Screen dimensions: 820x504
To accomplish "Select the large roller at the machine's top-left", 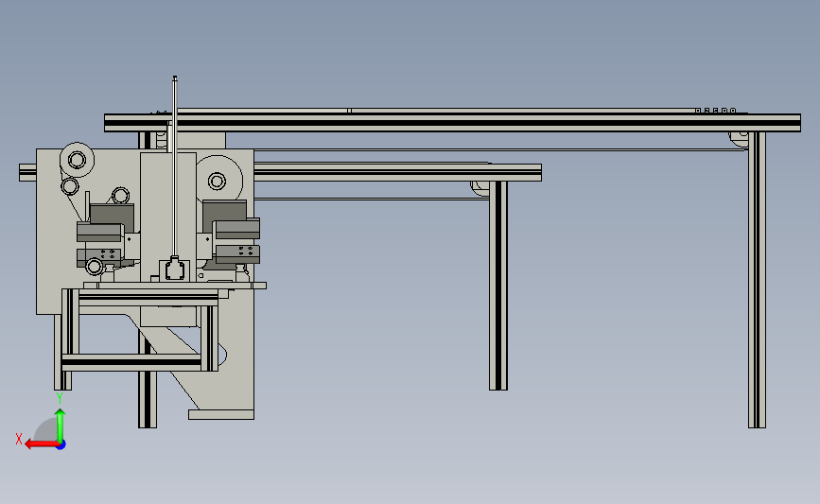I will [x=77, y=160].
